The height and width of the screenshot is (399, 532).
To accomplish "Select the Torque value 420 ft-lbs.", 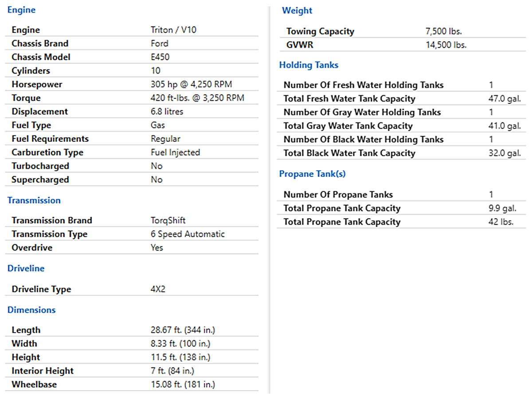I will [x=197, y=98].
